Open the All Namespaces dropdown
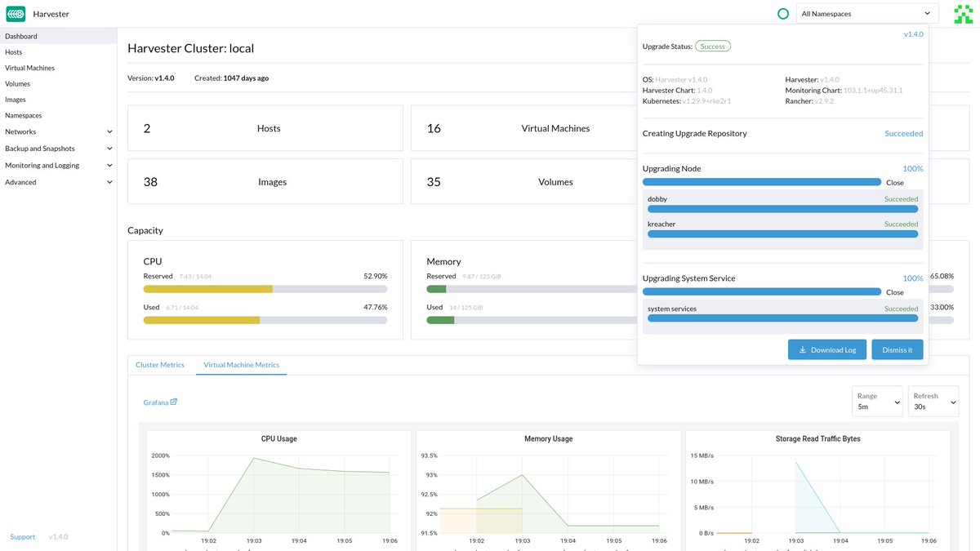 tap(867, 14)
